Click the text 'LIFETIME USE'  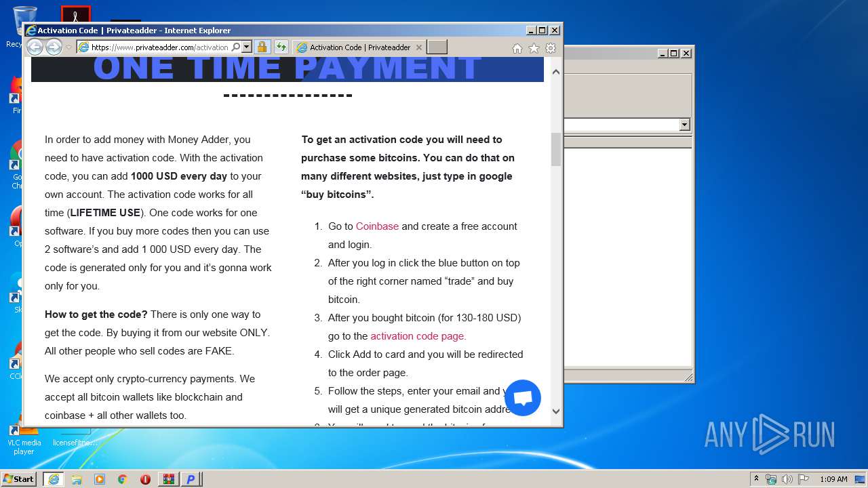pyautogui.click(x=105, y=213)
